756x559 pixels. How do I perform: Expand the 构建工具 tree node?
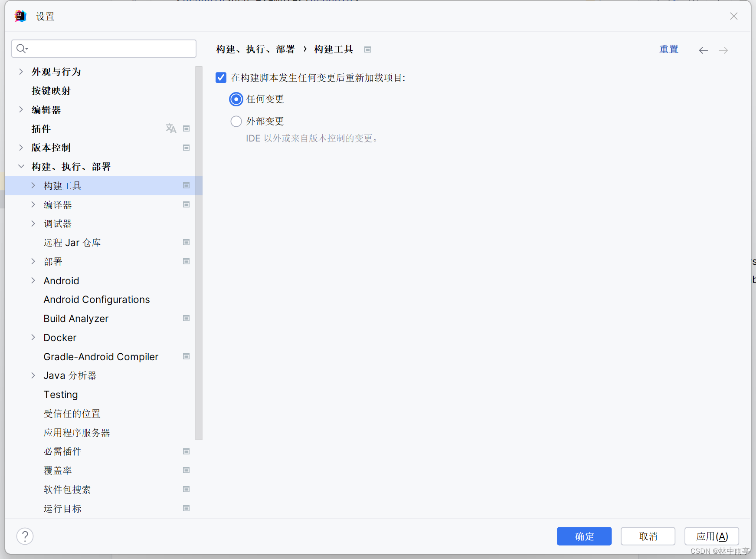click(x=33, y=186)
